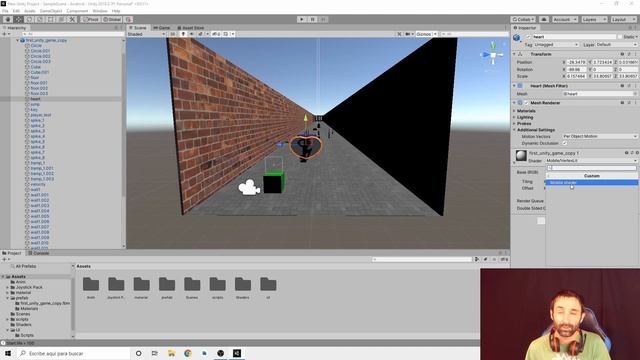Open Windows Start menu
The width and height of the screenshot is (640, 360).
click(x=8, y=353)
